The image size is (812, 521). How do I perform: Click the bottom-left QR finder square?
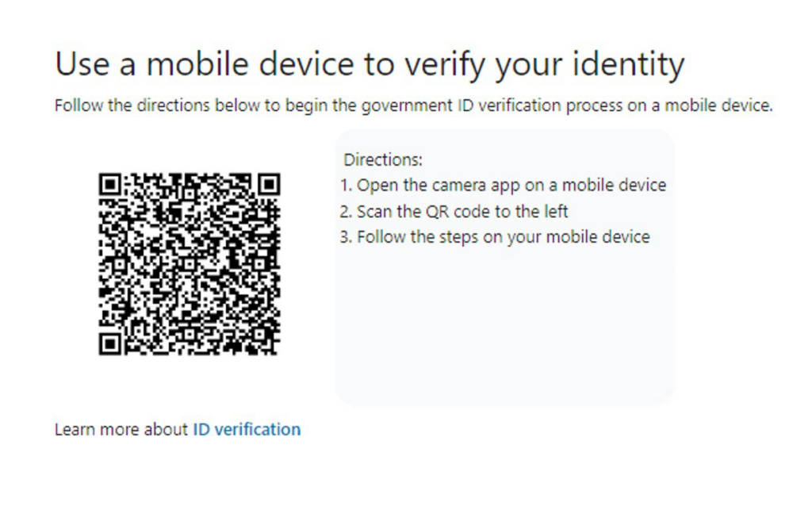(x=109, y=344)
